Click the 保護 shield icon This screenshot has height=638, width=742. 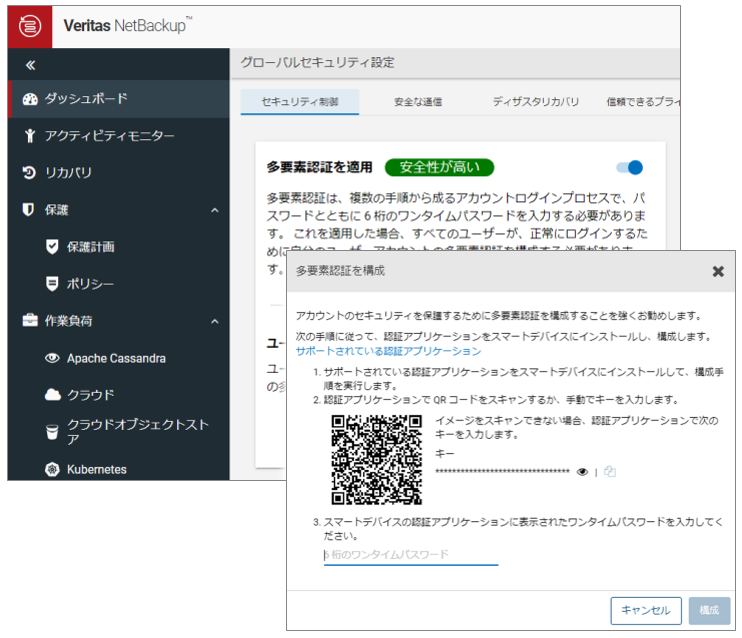click(x=28, y=210)
